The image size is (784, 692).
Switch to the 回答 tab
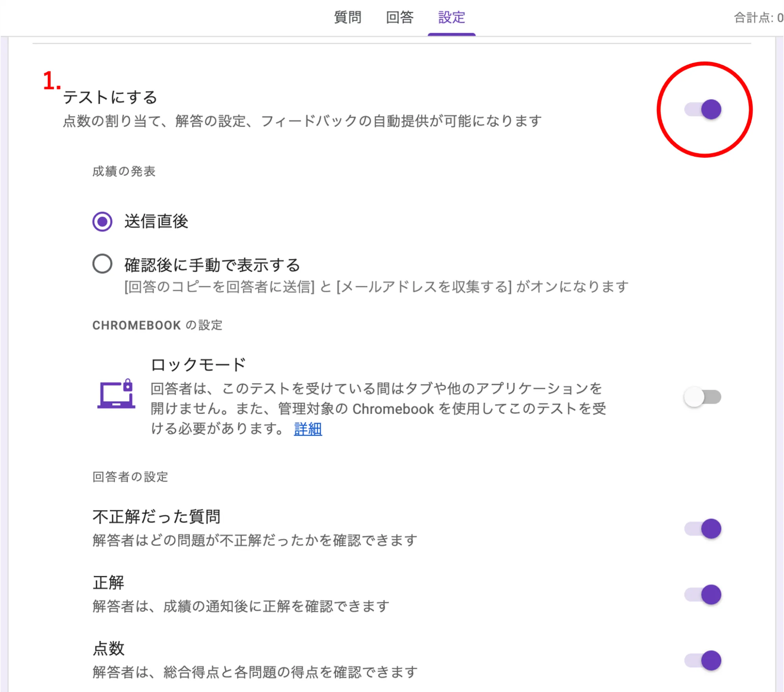[x=399, y=18]
